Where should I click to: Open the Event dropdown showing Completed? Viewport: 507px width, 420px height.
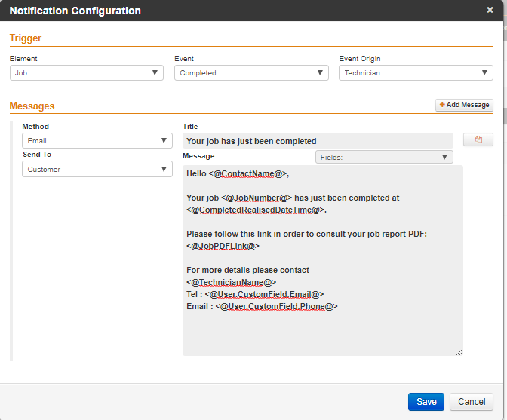coord(251,72)
